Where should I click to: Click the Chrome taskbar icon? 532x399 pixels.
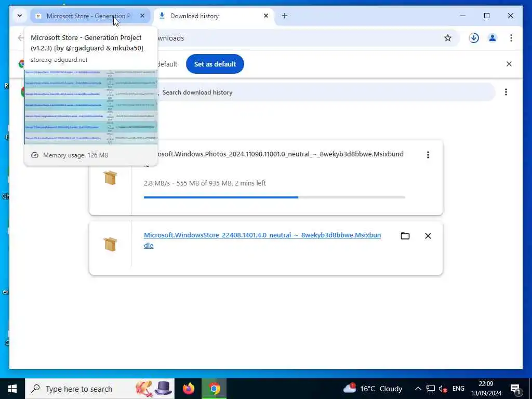pyautogui.click(x=214, y=389)
